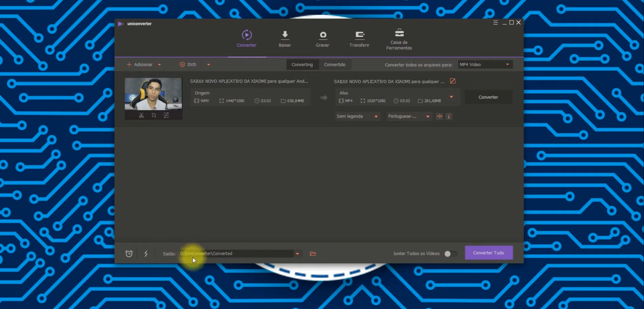Click the Saída output path field
Viewport: 644px width, 309px height.
click(236, 253)
